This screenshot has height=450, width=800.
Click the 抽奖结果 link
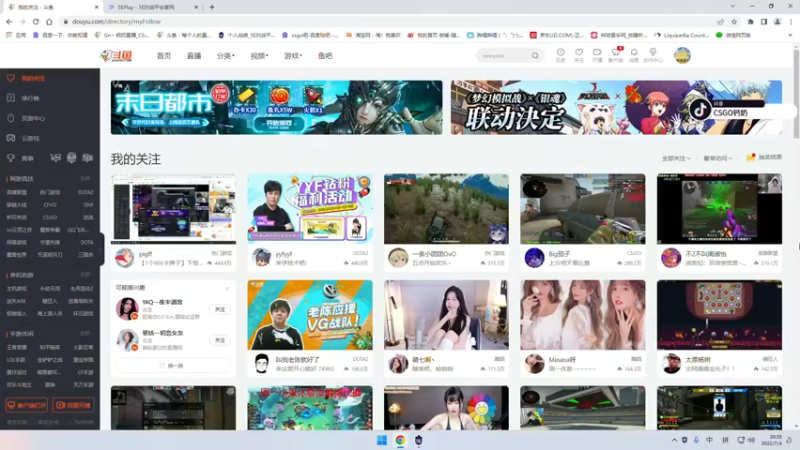(770, 157)
